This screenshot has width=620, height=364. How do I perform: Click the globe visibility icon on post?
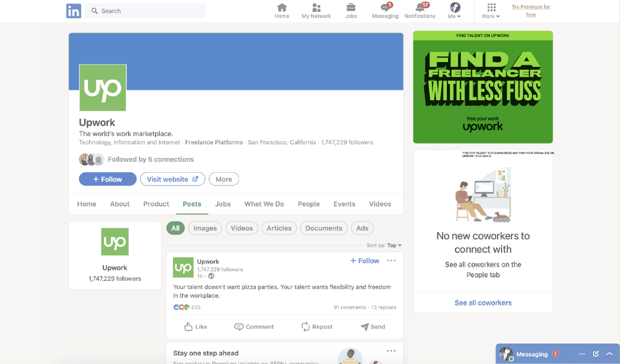tap(211, 276)
